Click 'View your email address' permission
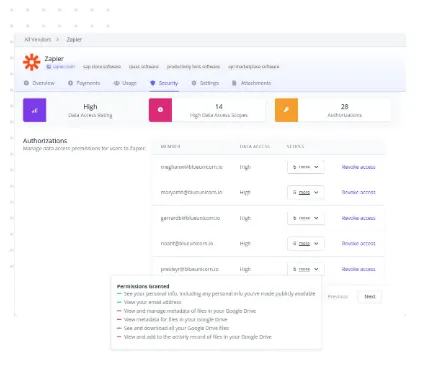Image resolution: width=421 pixels, height=390 pixels. (x=152, y=302)
